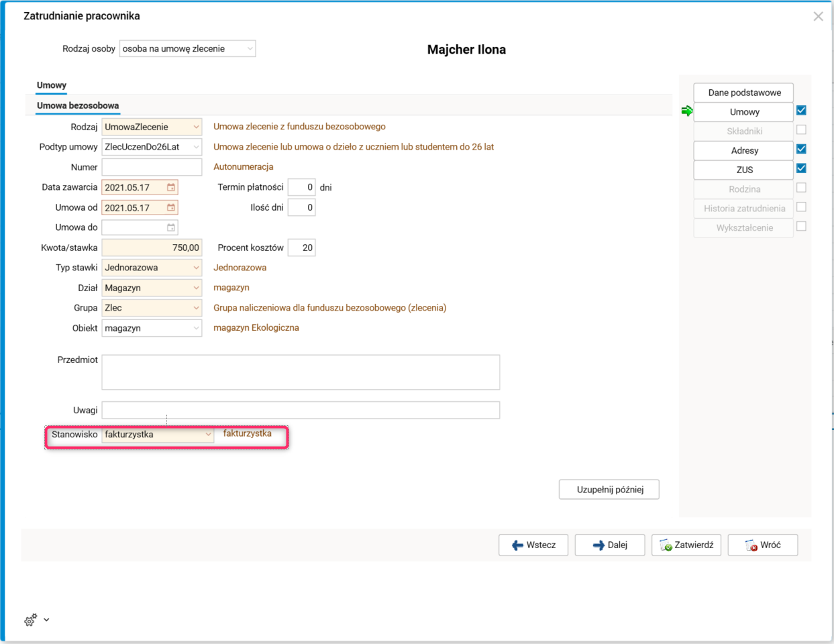The width and height of the screenshot is (834, 644).
Task: Open calendar picker for Umowa od
Action: pos(171,208)
